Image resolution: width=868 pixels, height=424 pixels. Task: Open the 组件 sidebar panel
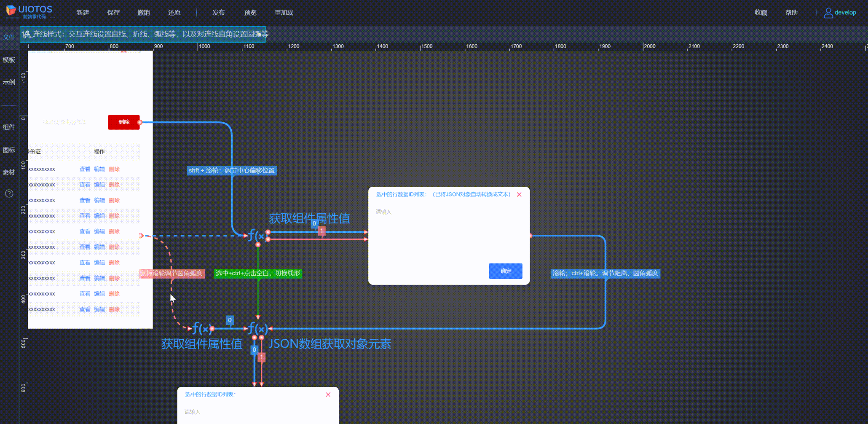tap(9, 127)
